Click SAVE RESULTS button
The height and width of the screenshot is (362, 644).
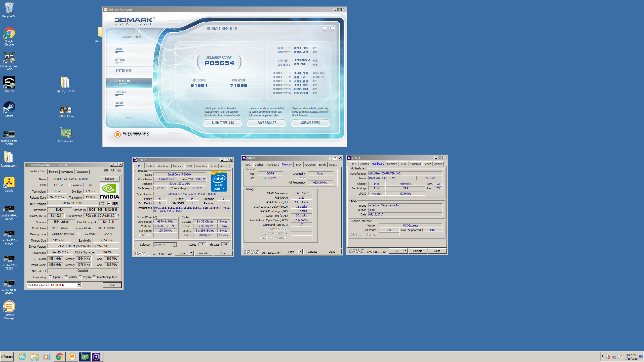click(x=267, y=123)
